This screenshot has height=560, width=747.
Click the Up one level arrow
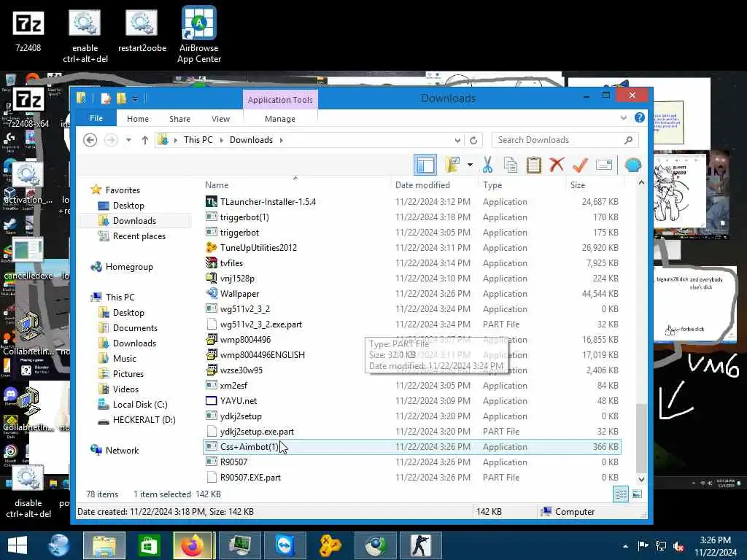click(145, 140)
